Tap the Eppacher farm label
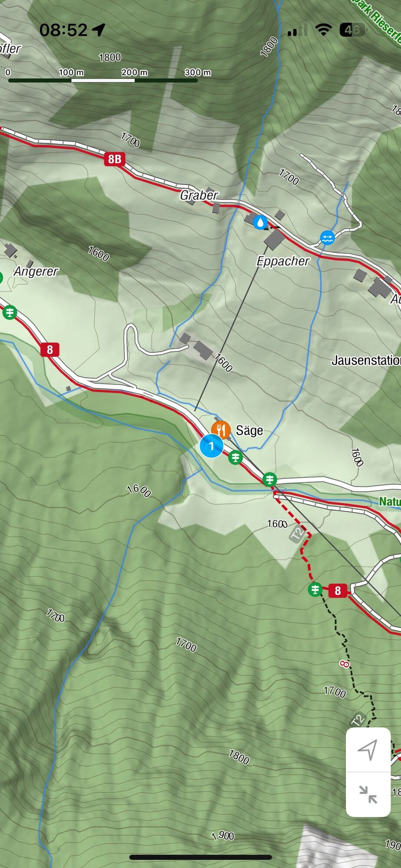 pyautogui.click(x=283, y=261)
